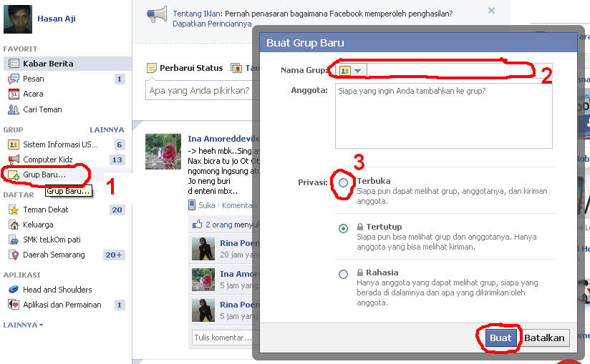Open Sistem Informasi US... group icon
This screenshot has width=590, height=364.
14,144
